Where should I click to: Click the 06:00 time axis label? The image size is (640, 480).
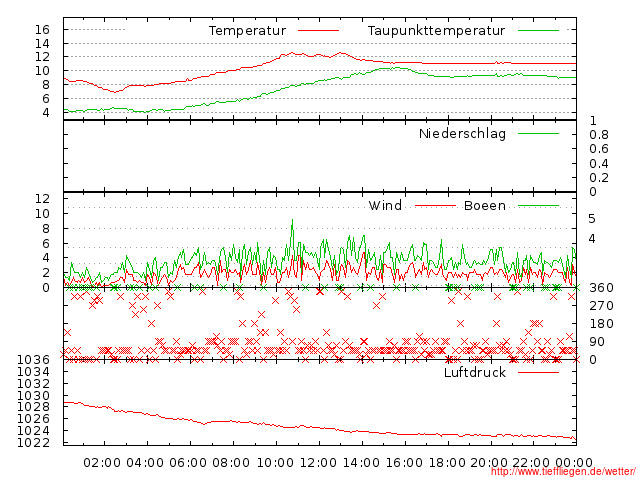[188, 462]
